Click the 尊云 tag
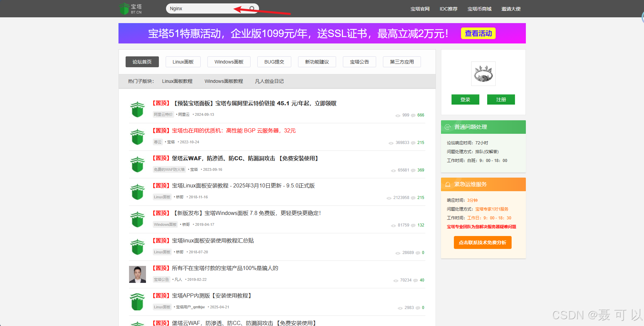644x326 pixels. click(x=158, y=142)
